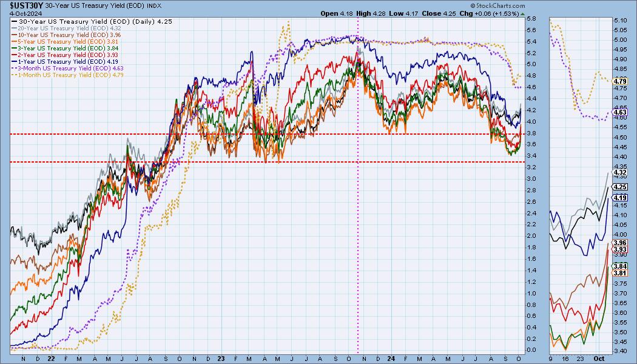Click the 9 date label on the right panel axis
This screenshot has height=364, width=637.
[x=550, y=359]
